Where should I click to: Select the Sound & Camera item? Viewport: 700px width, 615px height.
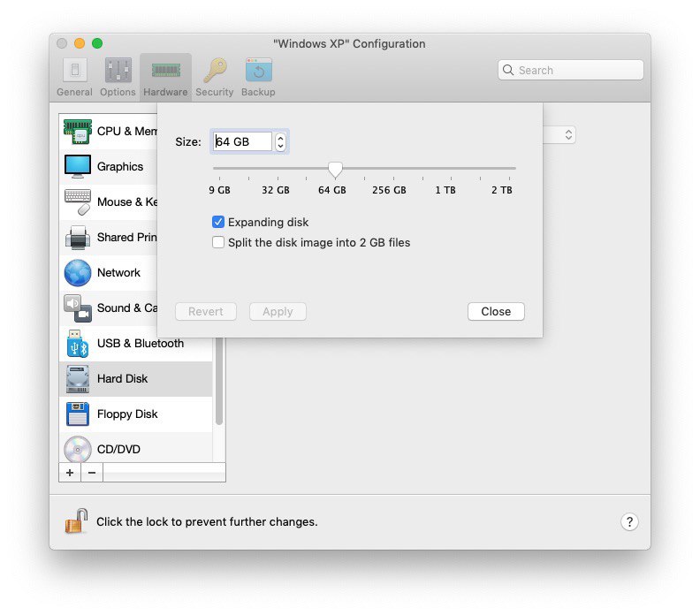coord(109,308)
